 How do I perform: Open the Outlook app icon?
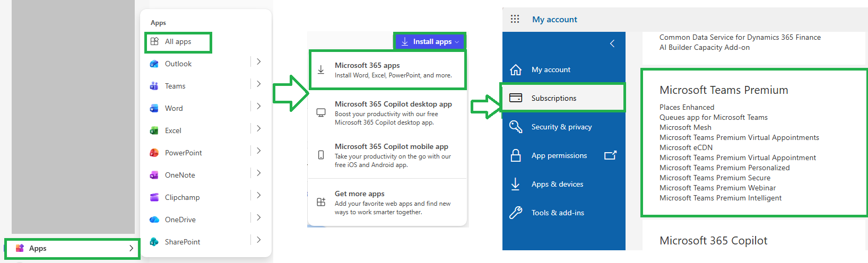point(154,64)
